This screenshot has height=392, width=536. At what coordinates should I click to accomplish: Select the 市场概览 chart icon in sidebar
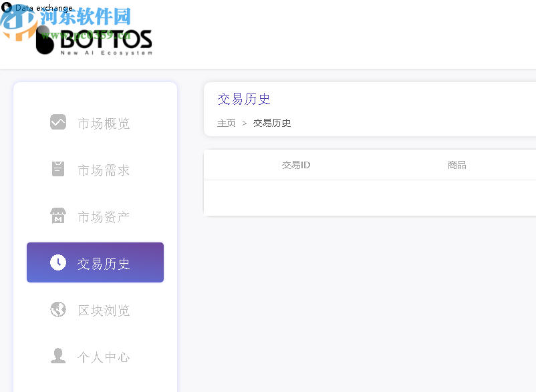(57, 122)
